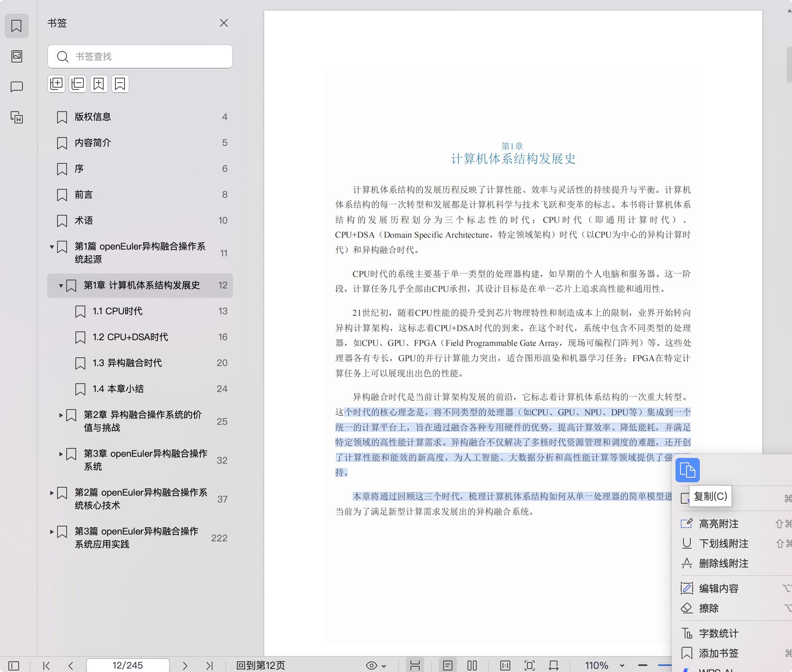Select the expand-all bookmarks icon
The width and height of the screenshot is (792, 672).
[x=56, y=84]
